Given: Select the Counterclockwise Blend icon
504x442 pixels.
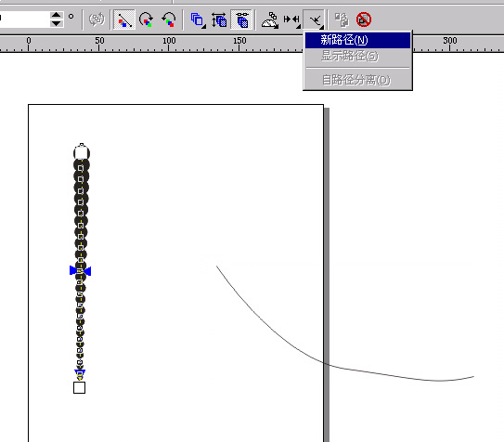Looking at the screenshot, I should pos(169,19).
